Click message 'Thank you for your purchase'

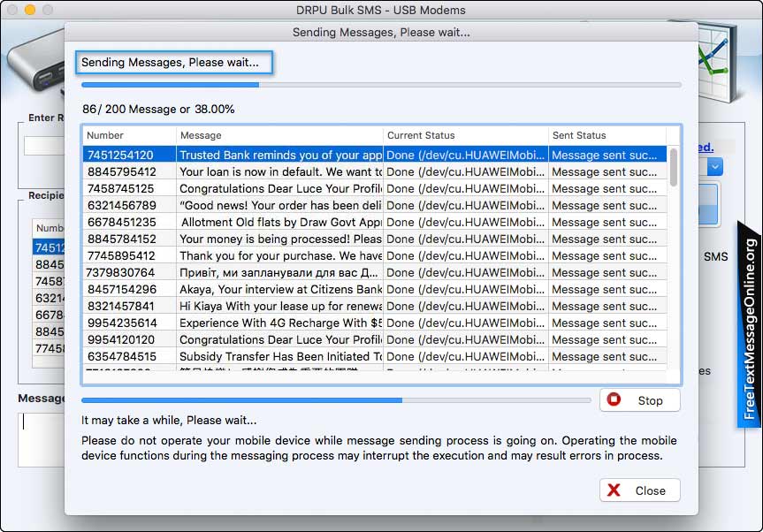click(x=280, y=255)
